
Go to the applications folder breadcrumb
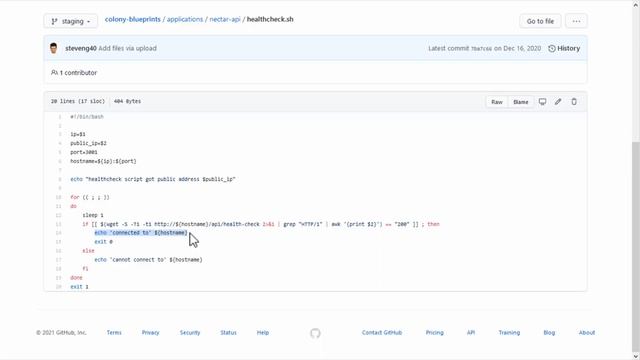click(185, 19)
